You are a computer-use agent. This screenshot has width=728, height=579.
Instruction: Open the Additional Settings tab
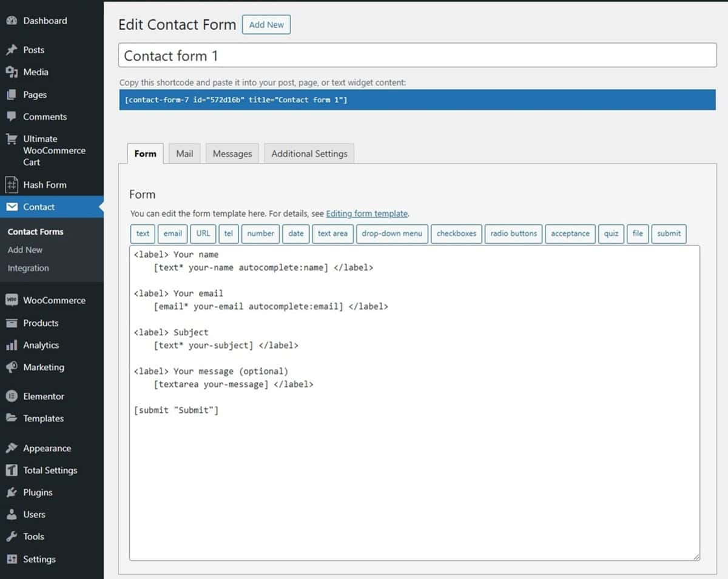click(x=309, y=153)
